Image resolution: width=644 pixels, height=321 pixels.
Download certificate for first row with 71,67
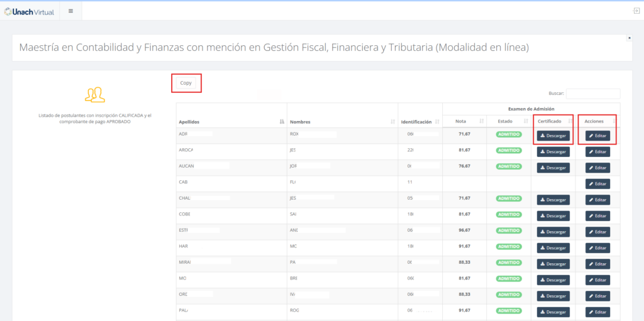point(553,136)
